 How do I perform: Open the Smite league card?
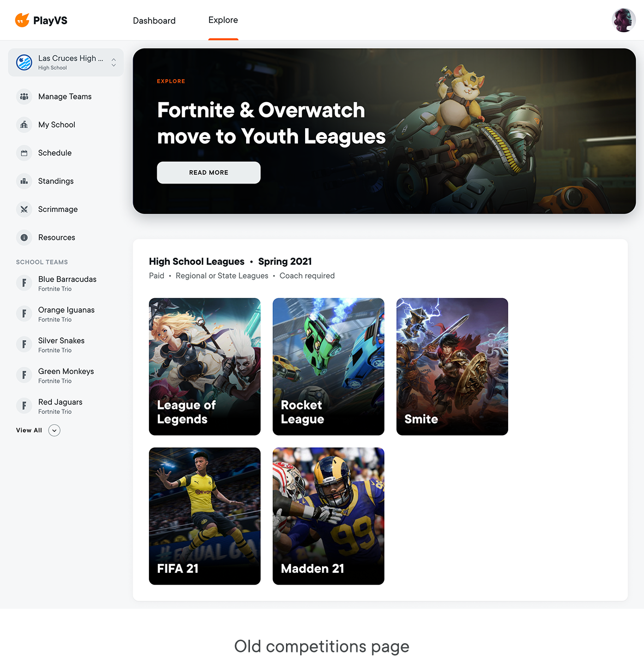(452, 366)
